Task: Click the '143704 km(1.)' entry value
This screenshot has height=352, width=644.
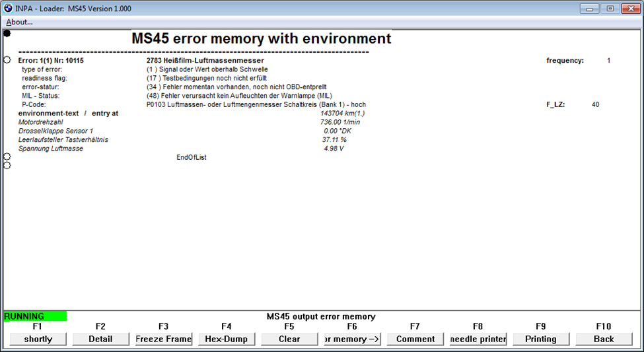Action: [342, 114]
